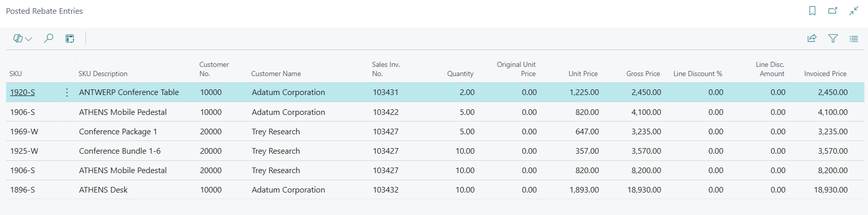This screenshot has height=215, width=868.
Task: Open the three-dot menu on row 1920-S
Action: (67, 92)
